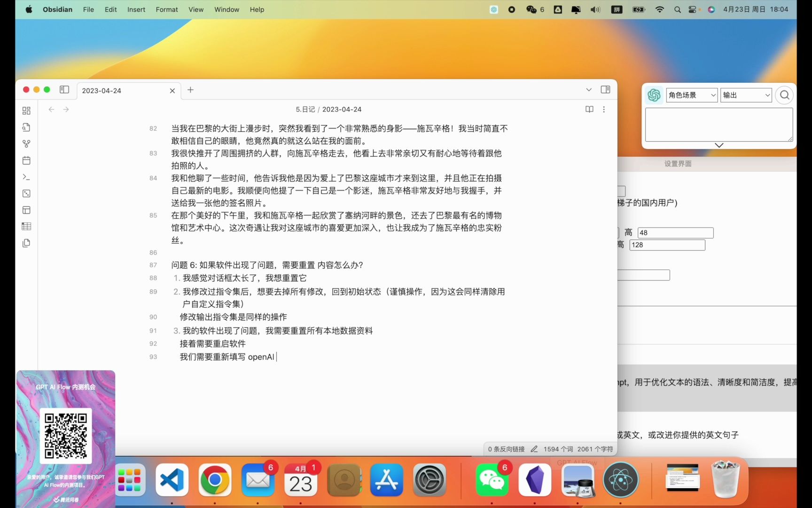Open a random note with the dice icon
Image resolution: width=812 pixels, height=508 pixels.
point(26,193)
